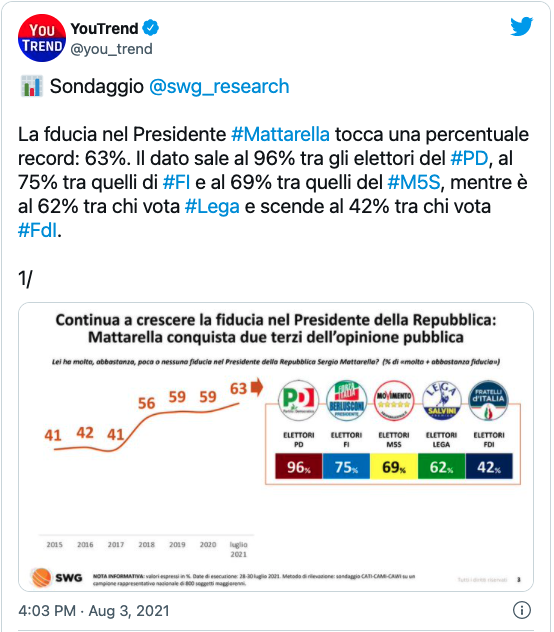The image size is (554, 632).
Task: Click the Twitter bird logo
Action: pyautogui.click(x=521, y=26)
